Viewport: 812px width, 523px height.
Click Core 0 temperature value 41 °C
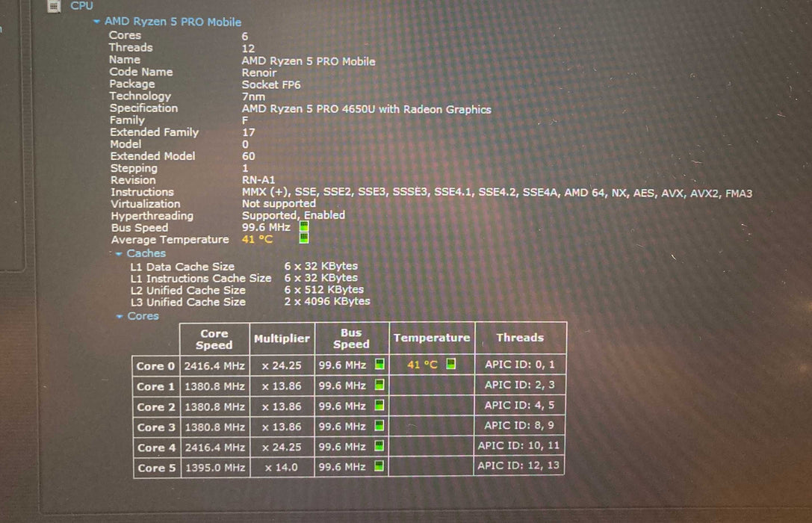tap(422, 365)
